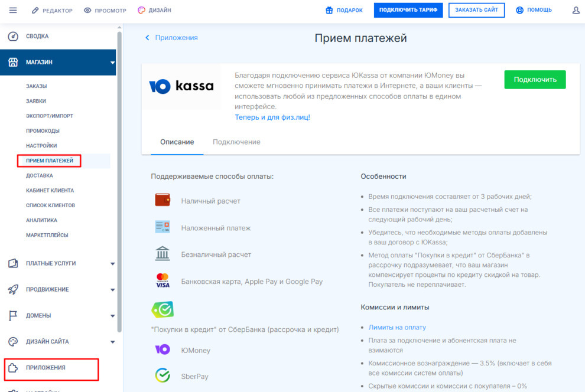Viewport: 585px width, 392px height.
Task: Click the Подключить тариф button
Action: 408,10
